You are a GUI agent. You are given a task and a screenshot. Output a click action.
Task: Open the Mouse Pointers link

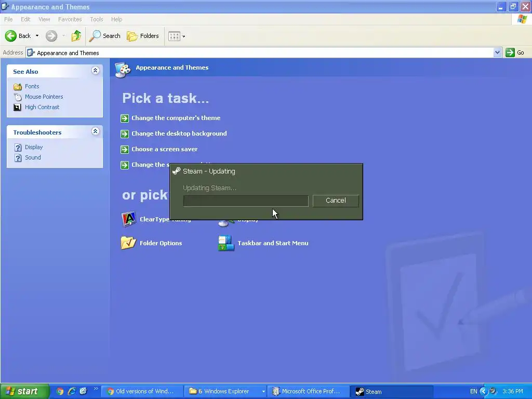[x=44, y=97]
